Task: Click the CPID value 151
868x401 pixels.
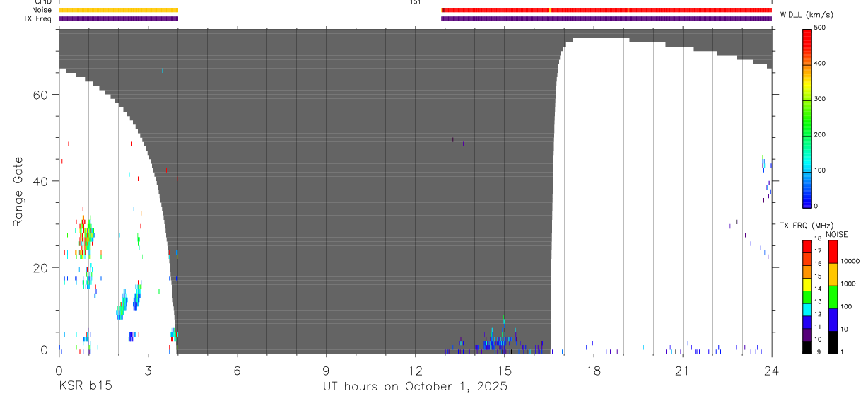Action: click(415, 2)
